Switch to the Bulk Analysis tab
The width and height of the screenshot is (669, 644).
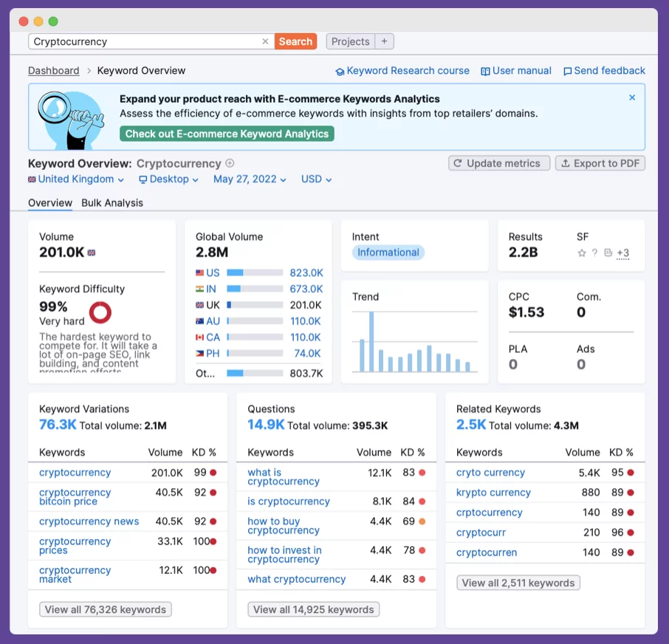point(112,202)
